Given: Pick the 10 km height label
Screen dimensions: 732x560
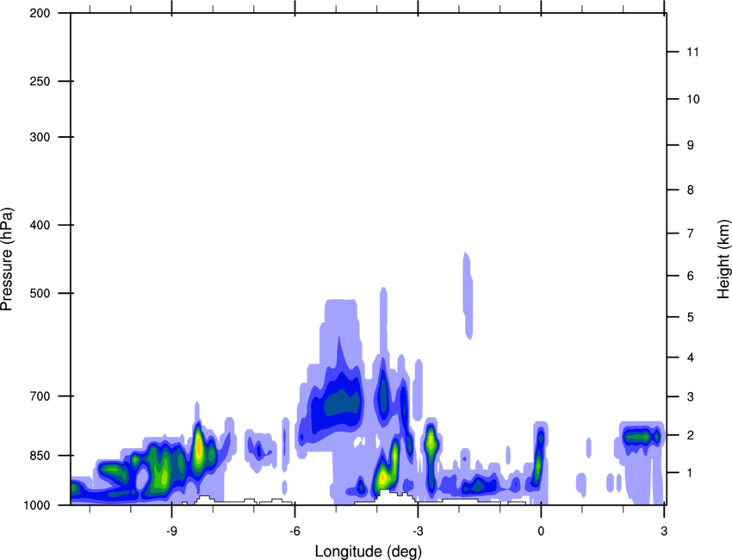Looking at the screenshot, I should click(693, 99).
